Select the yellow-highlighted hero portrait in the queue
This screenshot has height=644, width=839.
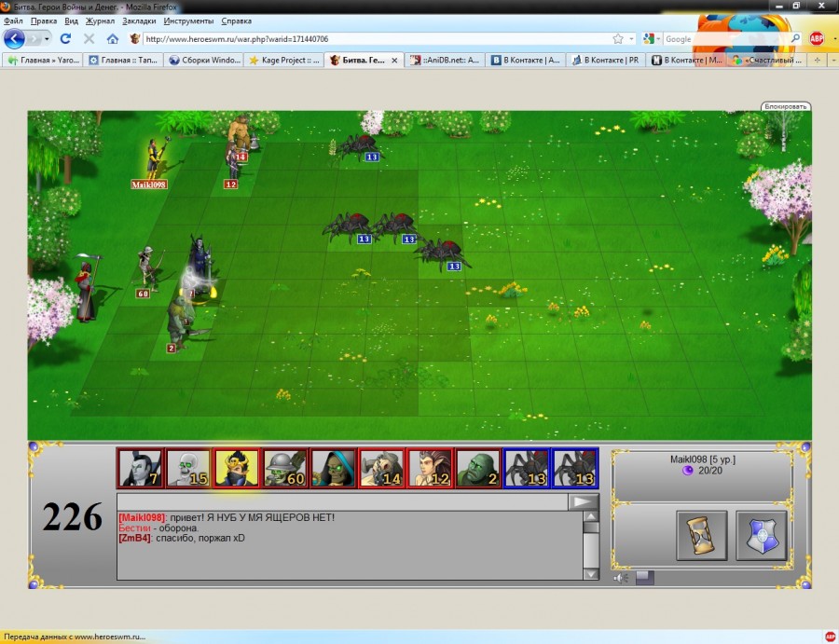tap(236, 469)
